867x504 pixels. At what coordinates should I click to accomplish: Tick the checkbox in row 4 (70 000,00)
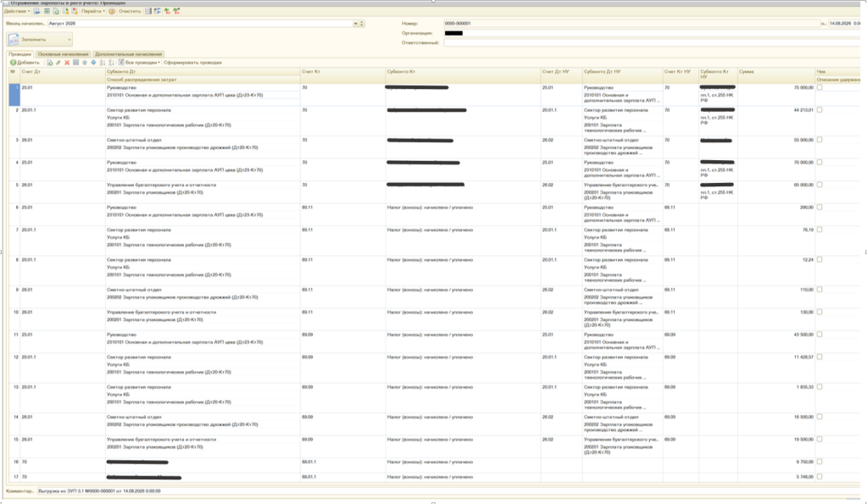coord(820,163)
